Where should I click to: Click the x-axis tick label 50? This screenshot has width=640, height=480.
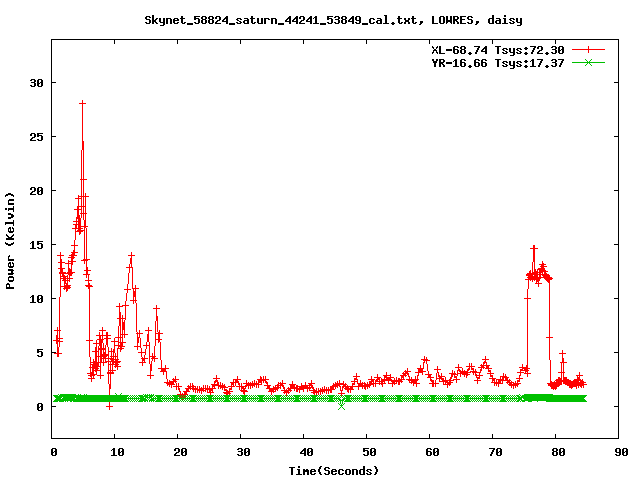click(369, 452)
